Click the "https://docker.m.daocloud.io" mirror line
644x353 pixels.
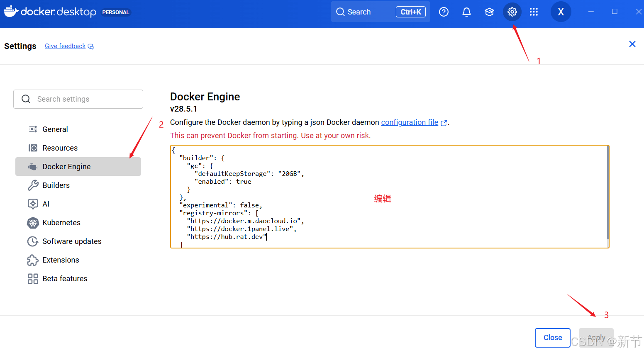[245, 221]
